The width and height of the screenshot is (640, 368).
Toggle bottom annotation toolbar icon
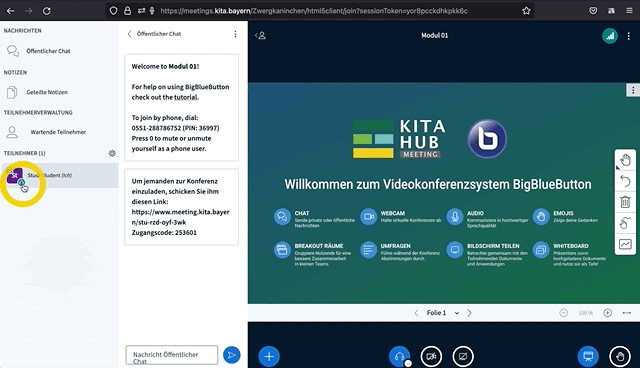tap(625, 244)
